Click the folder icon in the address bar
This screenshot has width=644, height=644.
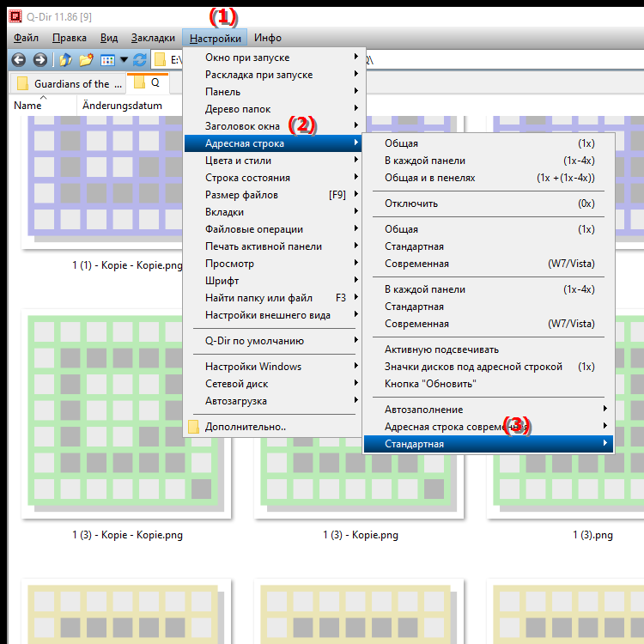point(160,60)
